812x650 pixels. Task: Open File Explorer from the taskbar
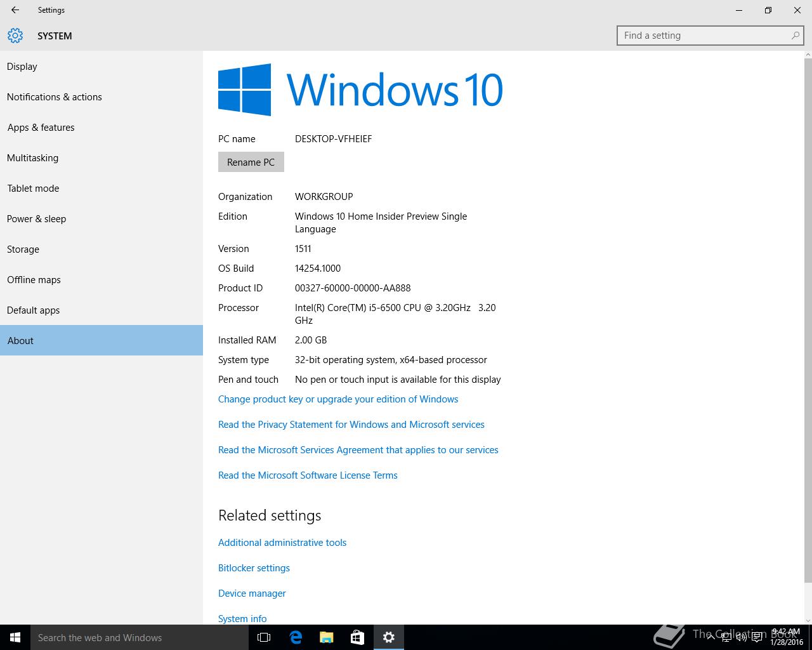pos(327,637)
